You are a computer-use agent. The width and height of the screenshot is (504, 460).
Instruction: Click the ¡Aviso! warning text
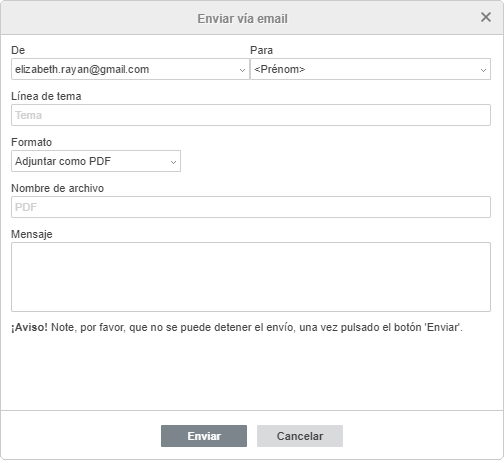(30, 327)
